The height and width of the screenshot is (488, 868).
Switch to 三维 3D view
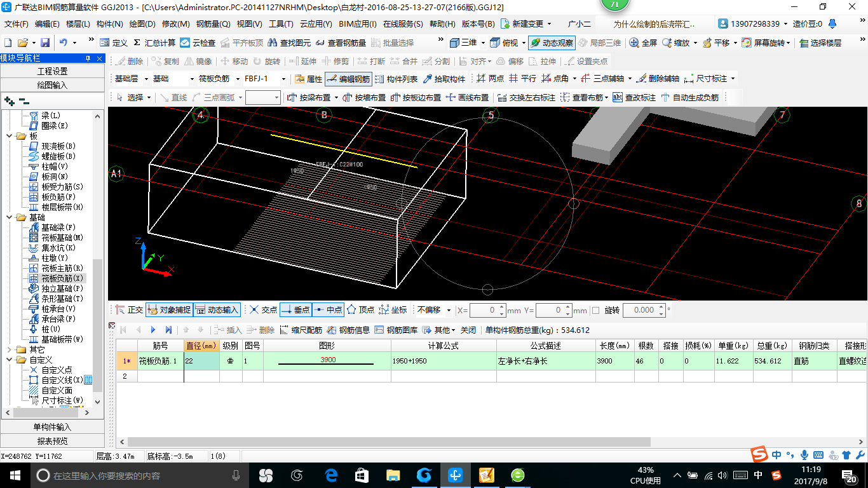point(464,43)
